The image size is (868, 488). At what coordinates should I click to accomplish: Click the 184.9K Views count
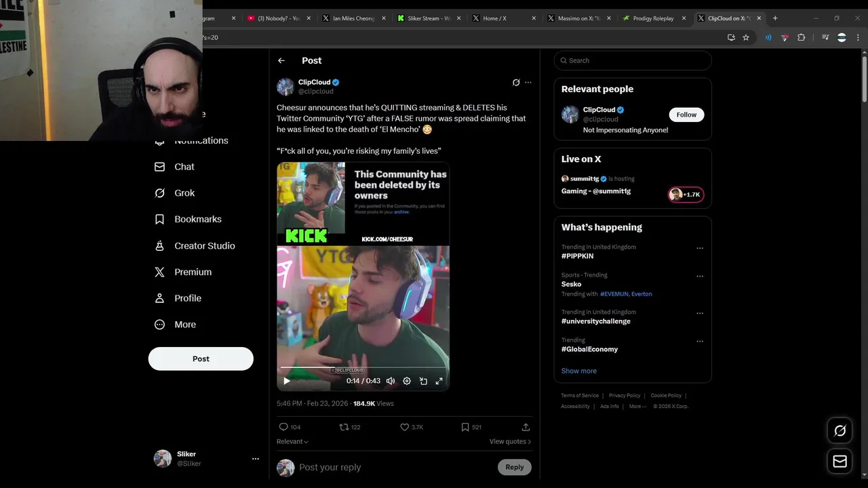373,403
